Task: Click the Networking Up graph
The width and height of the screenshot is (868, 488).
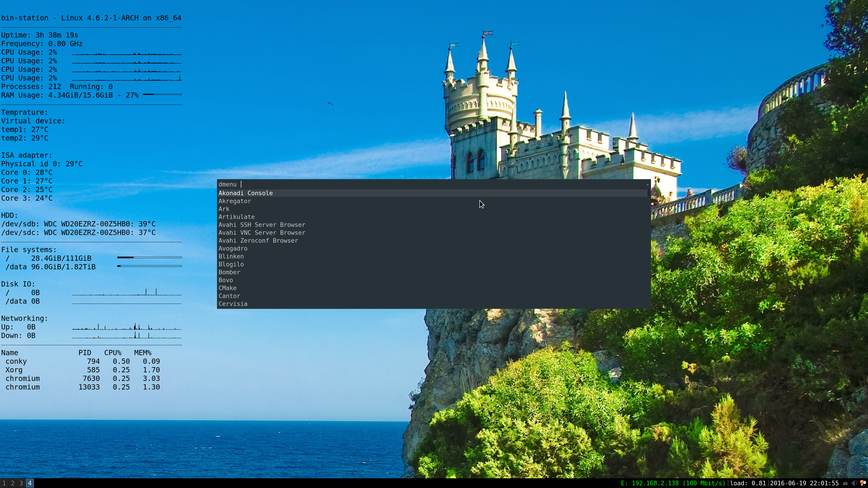Action: tap(127, 326)
